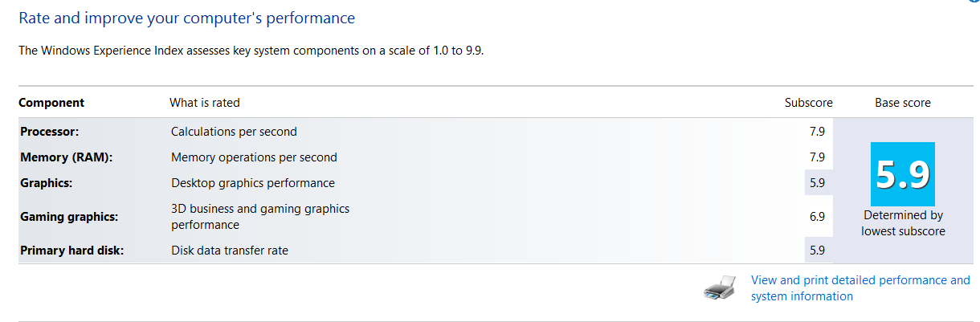
Task: Click the What is rated column header
Action: pos(204,103)
